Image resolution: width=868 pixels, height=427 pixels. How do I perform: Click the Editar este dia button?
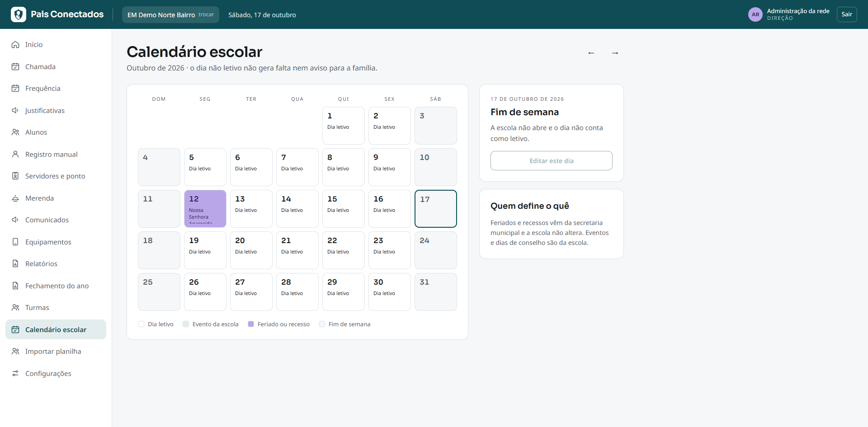[552, 161]
